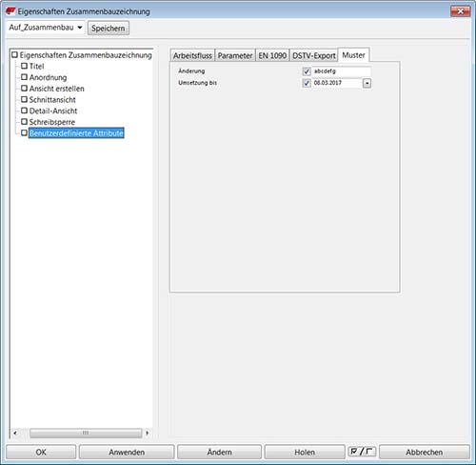476x465 pixels.
Task: Click the Tekla red icon in title bar
Action: (x=10, y=11)
